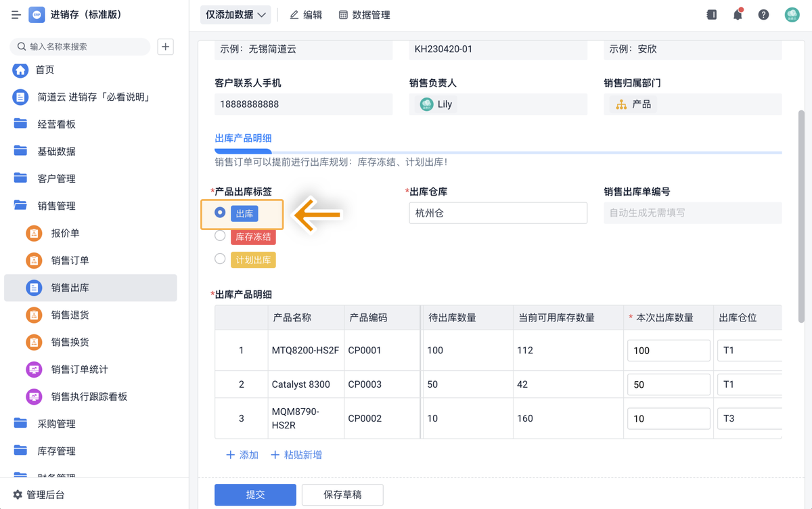
Task: Expand the 采购管理 folder
Action: click(x=56, y=424)
